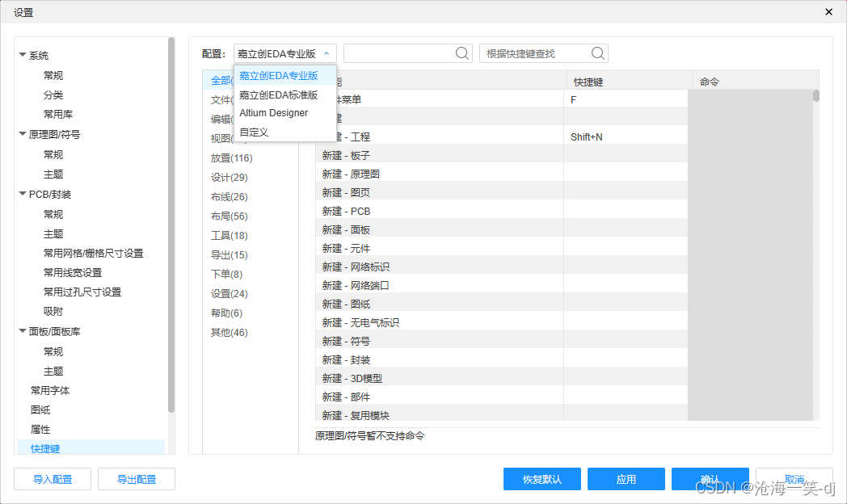Select the 设计(29) category
Screen dimensions: 847x504
pyautogui.click(x=229, y=178)
